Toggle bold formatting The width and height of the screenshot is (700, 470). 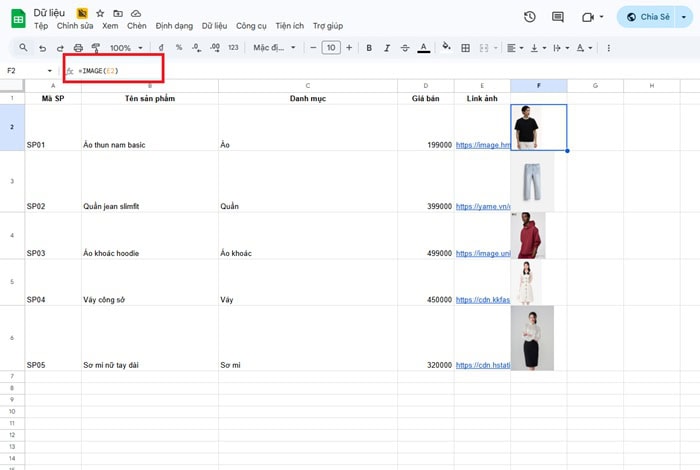tap(369, 48)
